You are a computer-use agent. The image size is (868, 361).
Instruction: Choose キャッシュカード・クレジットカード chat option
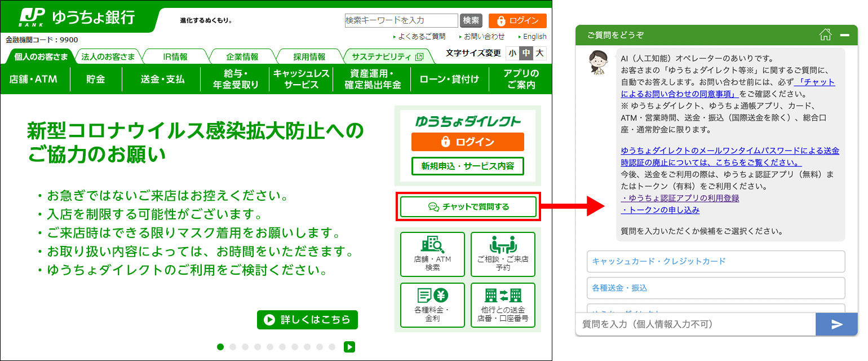tap(716, 261)
